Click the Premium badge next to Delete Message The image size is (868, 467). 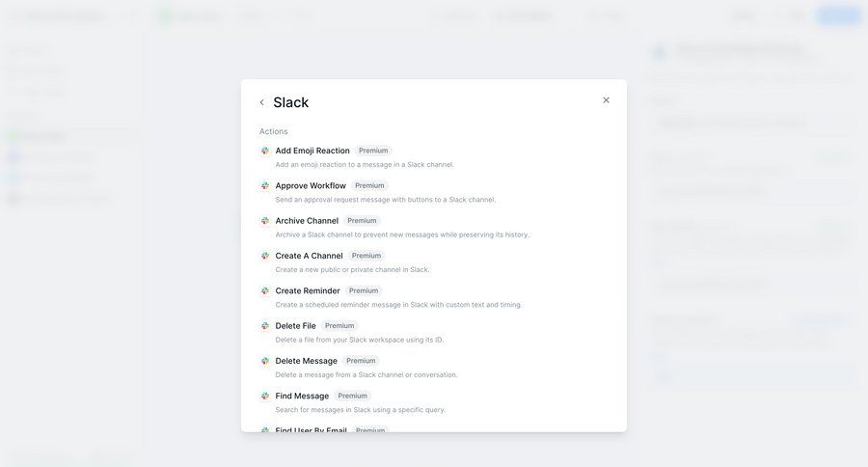click(361, 361)
